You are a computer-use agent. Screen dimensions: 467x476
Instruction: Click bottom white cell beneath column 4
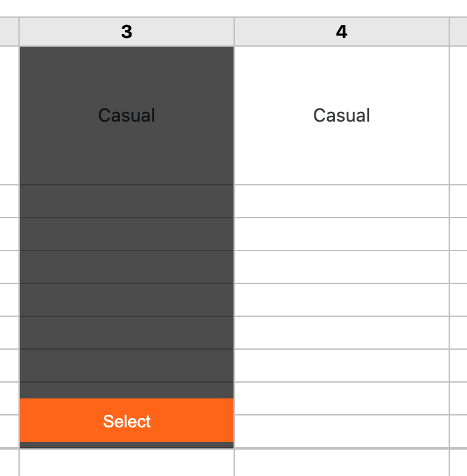(341, 463)
